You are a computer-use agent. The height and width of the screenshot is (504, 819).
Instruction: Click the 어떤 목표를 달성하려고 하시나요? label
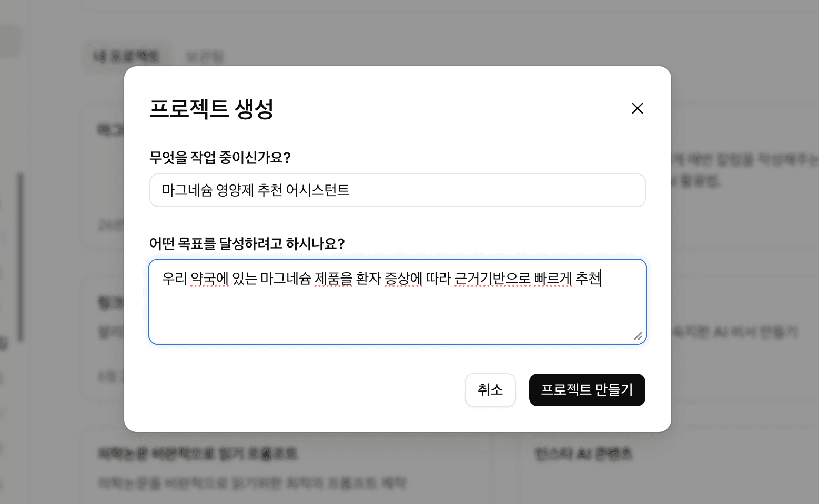[x=247, y=244]
